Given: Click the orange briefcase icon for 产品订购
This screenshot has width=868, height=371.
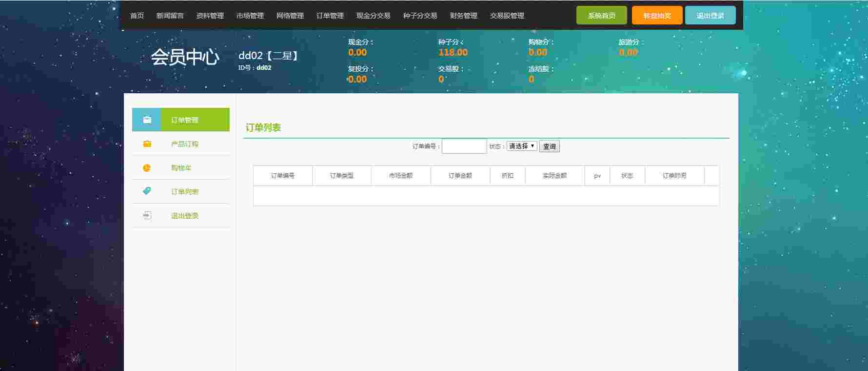Looking at the screenshot, I should coord(147,144).
